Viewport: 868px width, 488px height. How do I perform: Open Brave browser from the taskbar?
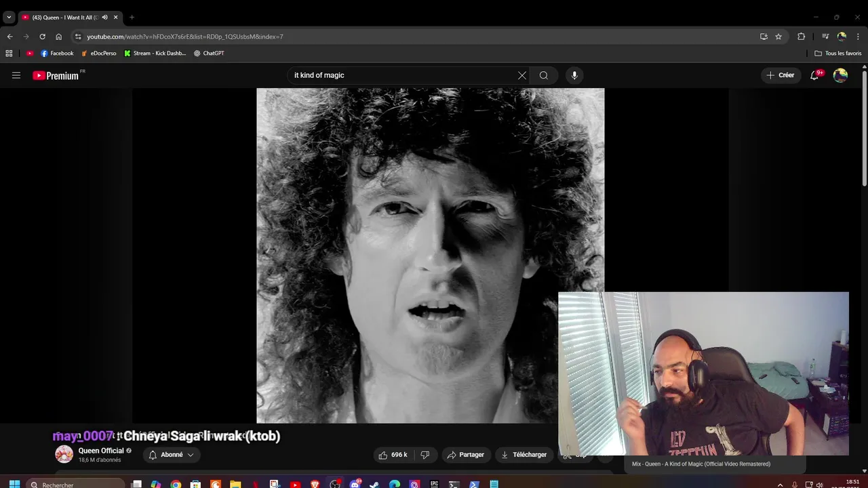(315, 485)
